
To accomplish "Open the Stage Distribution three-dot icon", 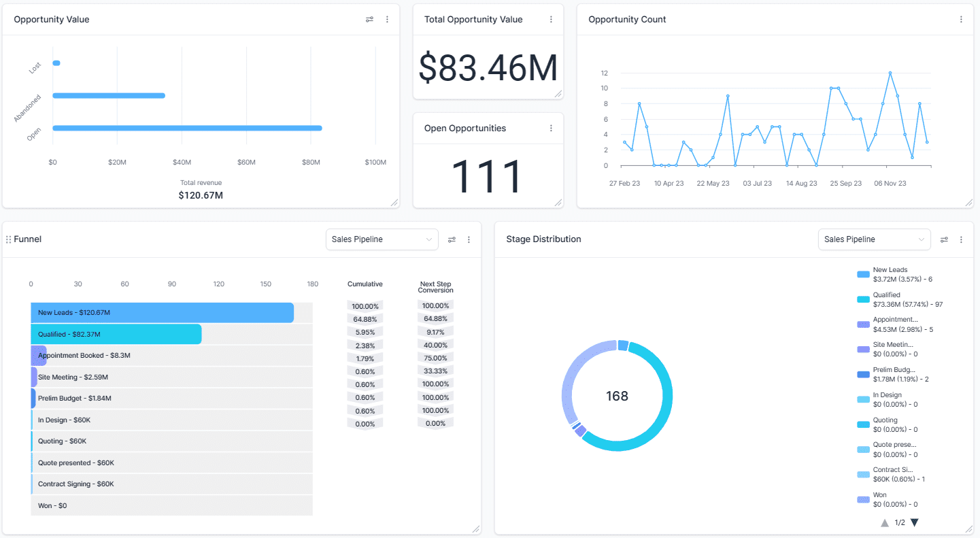I will click(x=961, y=239).
